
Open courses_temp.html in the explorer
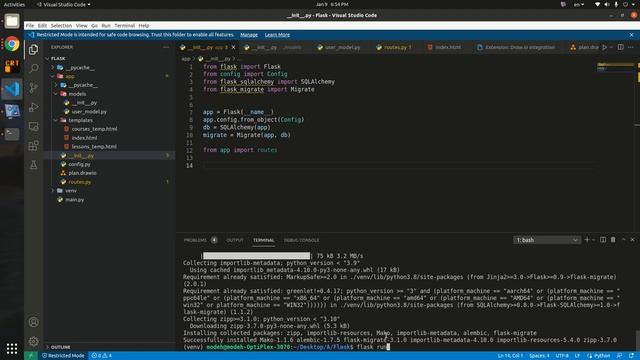[x=94, y=129]
